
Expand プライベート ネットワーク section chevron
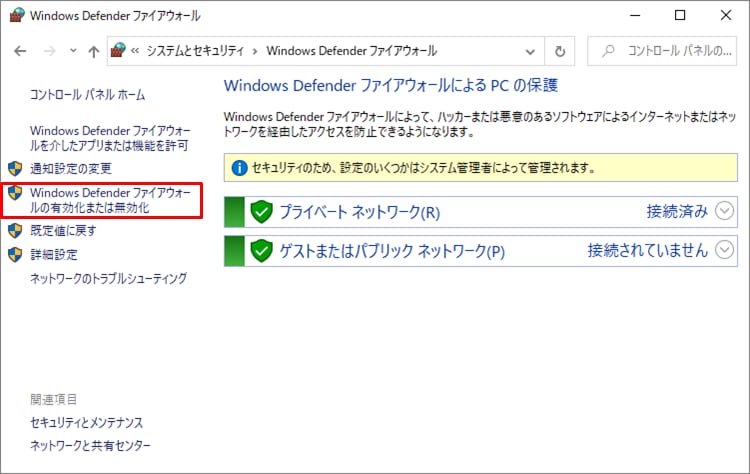(724, 211)
